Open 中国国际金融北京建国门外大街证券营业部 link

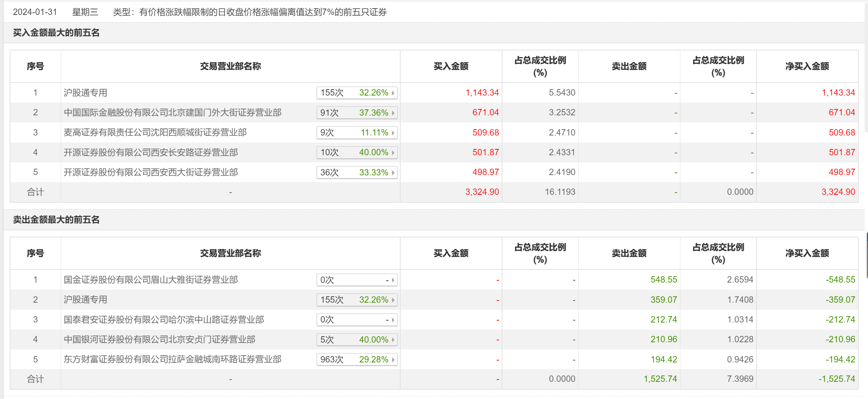click(x=172, y=113)
